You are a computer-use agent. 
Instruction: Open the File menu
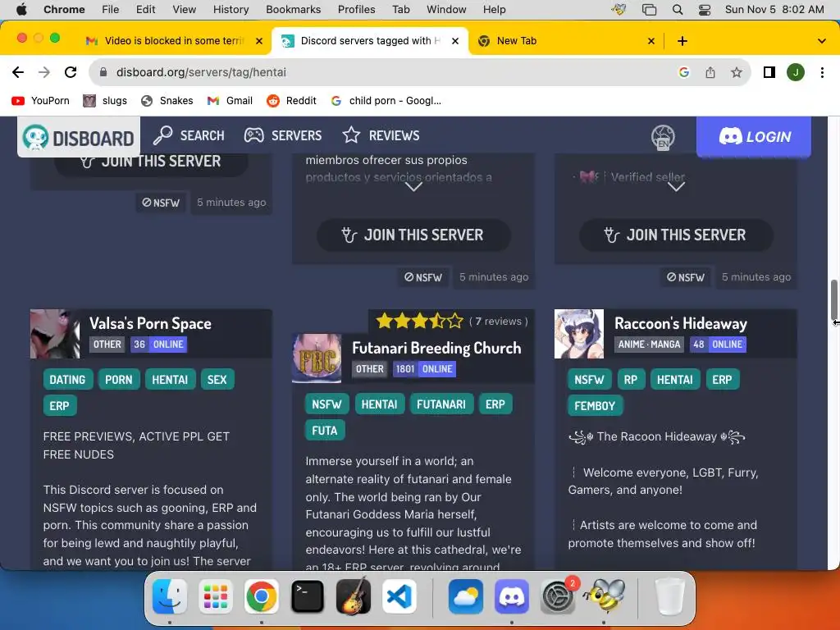pyautogui.click(x=111, y=10)
